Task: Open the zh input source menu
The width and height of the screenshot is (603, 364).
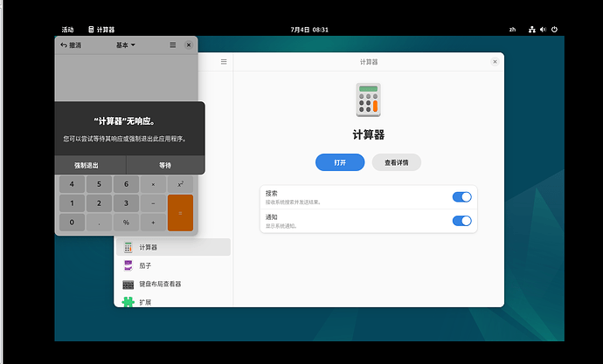Action: [512, 30]
